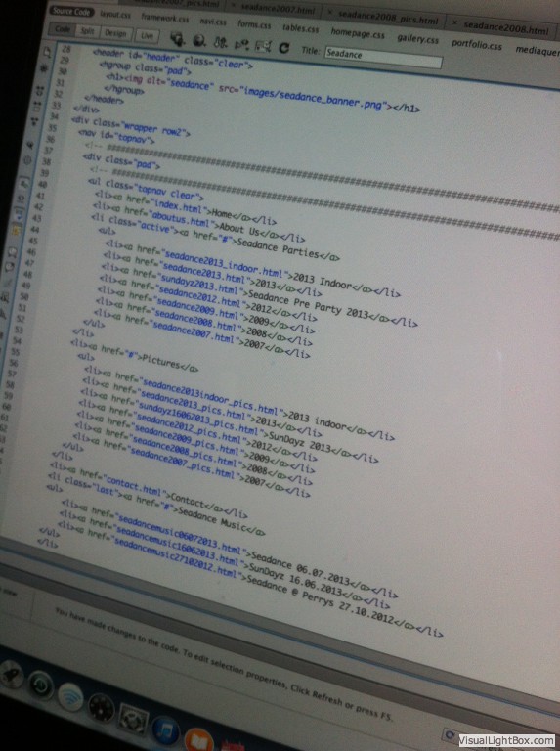The image size is (560, 751).
Task: Click the ul class="topnav clear" line
Action: [x=146, y=189]
